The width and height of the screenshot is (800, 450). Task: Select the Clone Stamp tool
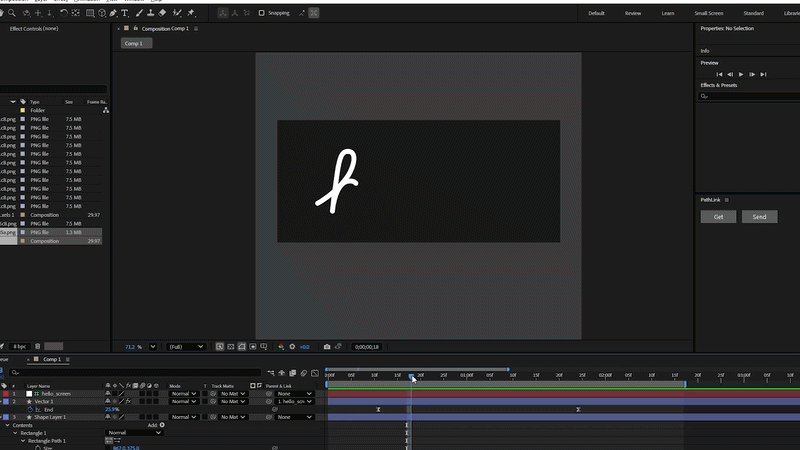point(151,13)
